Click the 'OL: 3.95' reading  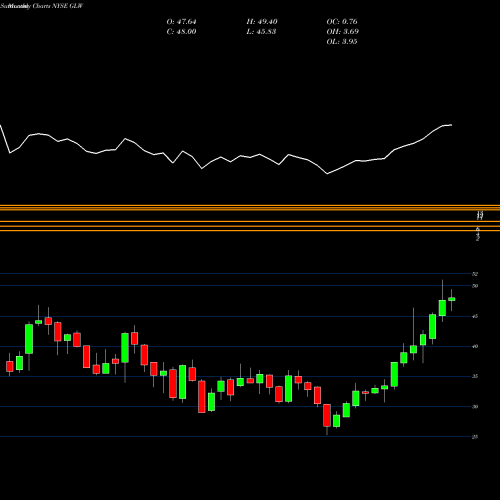(342, 42)
